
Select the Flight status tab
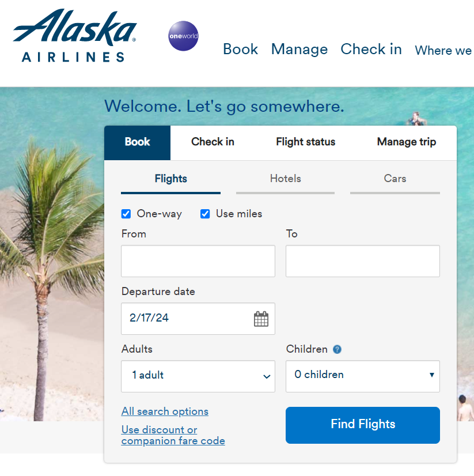pos(305,142)
